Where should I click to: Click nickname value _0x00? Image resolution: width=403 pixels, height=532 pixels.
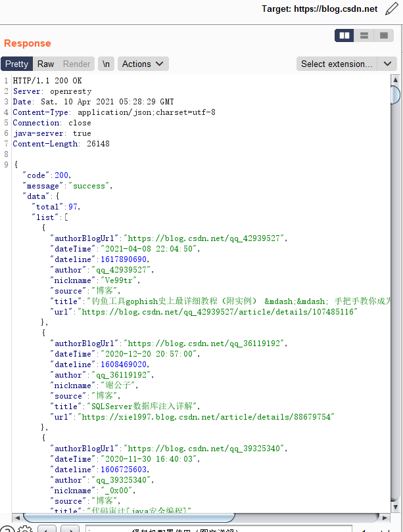(116, 491)
